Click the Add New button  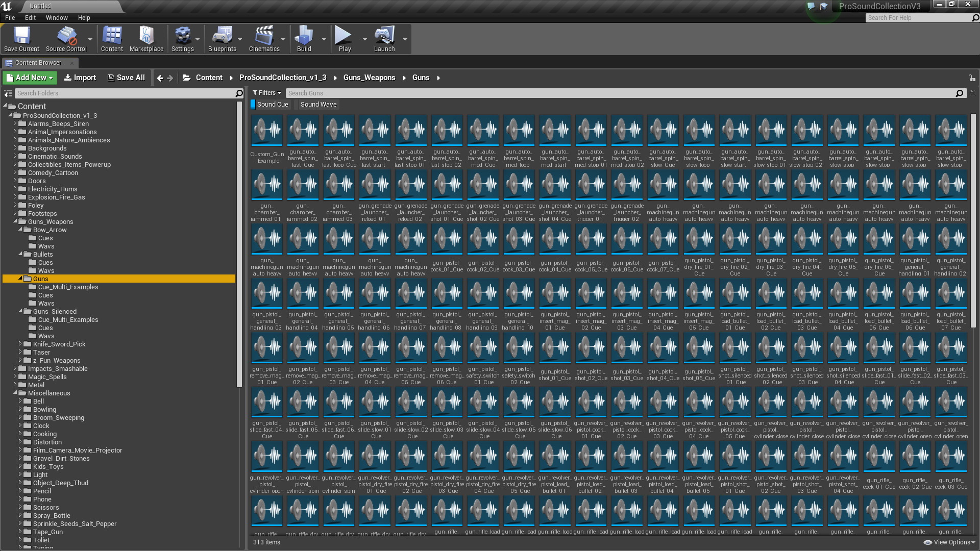click(x=29, y=77)
